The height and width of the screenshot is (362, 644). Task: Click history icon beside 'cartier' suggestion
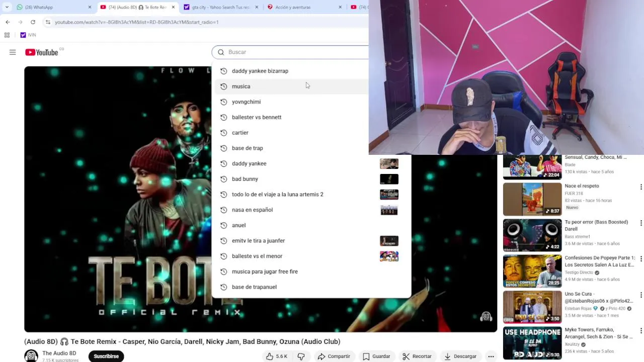(x=224, y=133)
